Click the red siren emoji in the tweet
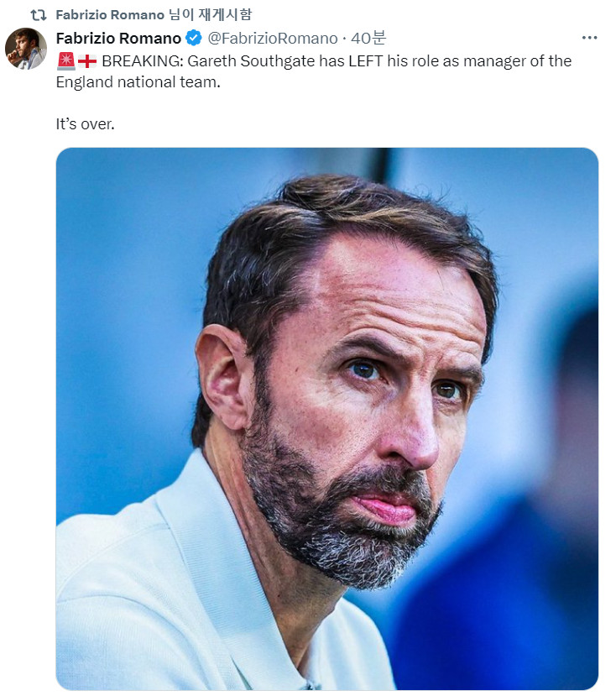The image size is (616, 696). 65,61
